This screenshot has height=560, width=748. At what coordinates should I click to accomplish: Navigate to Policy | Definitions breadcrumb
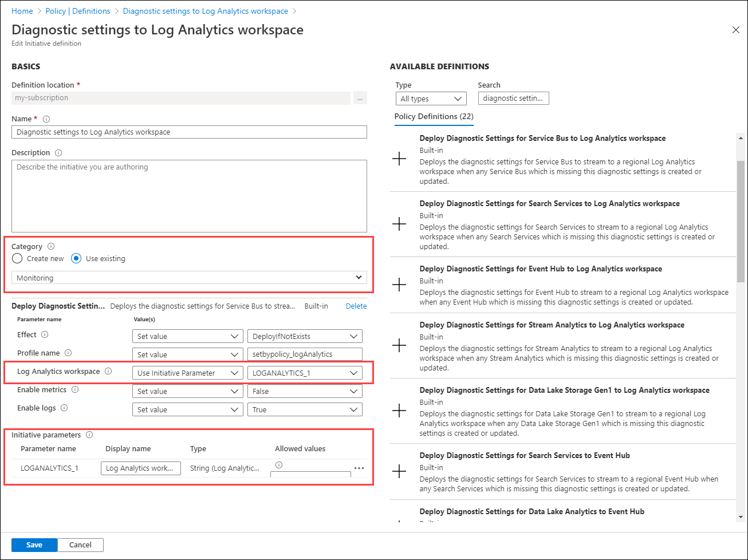(x=77, y=10)
